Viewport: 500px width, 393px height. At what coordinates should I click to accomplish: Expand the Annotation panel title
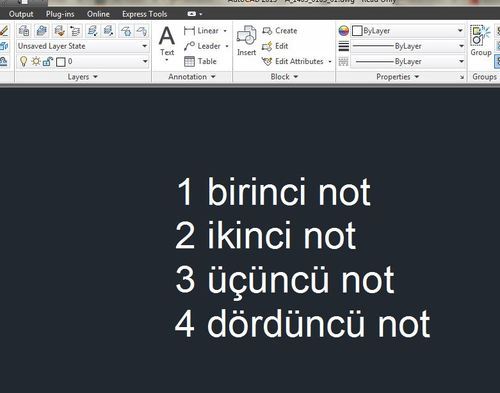click(x=192, y=77)
